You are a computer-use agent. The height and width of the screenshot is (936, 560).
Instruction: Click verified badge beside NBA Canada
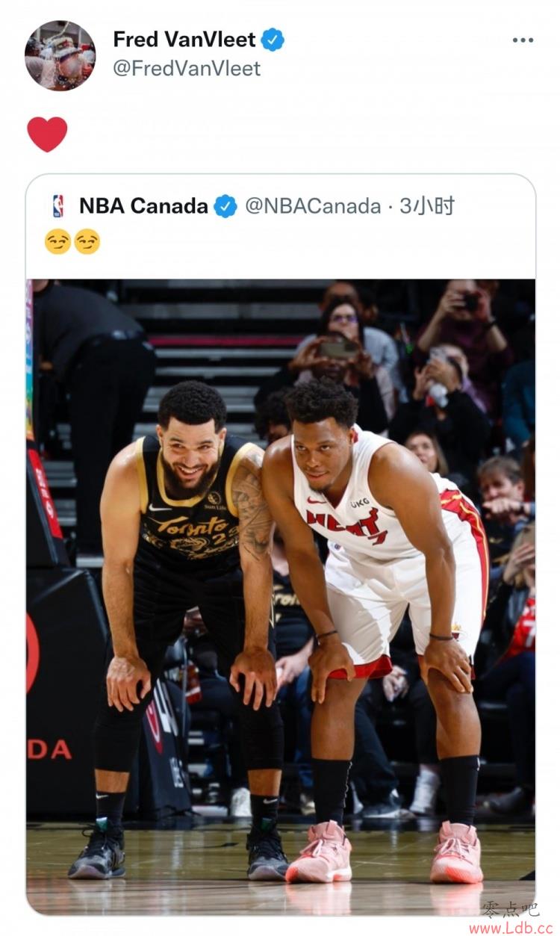[x=225, y=206]
